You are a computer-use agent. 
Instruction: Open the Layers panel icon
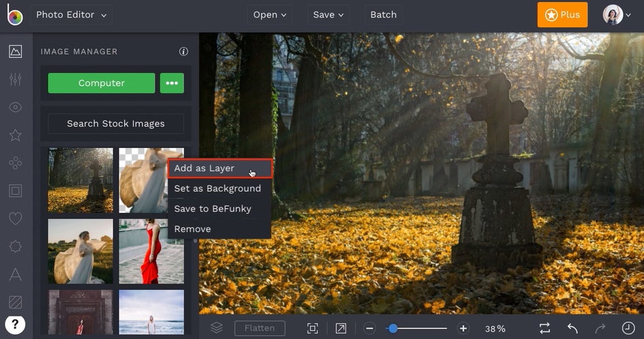pos(216,327)
